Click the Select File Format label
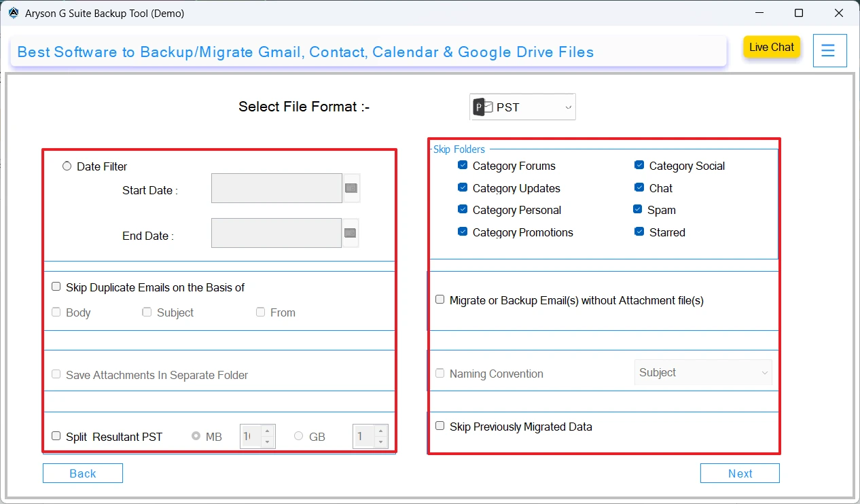860x504 pixels. [x=304, y=107]
